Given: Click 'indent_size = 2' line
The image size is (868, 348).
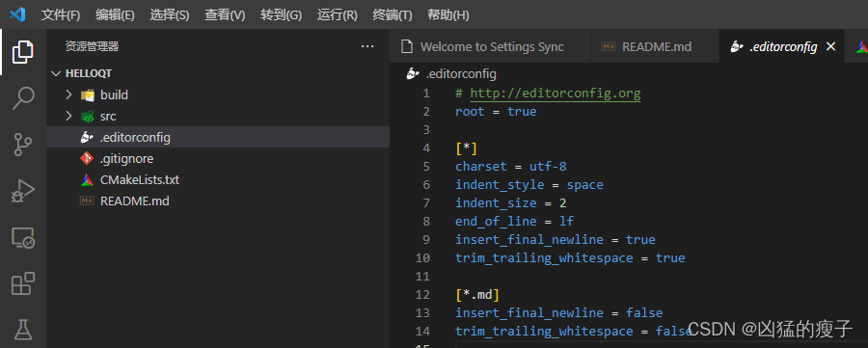Looking at the screenshot, I should (511, 203).
